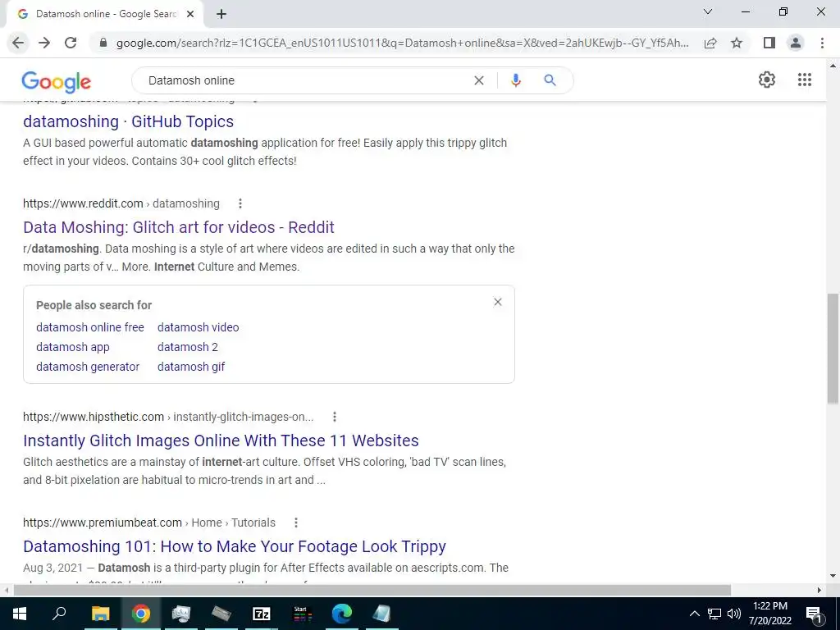Open datamoshing GitHub Topics result
The height and width of the screenshot is (630, 840).
coord(129,121)
